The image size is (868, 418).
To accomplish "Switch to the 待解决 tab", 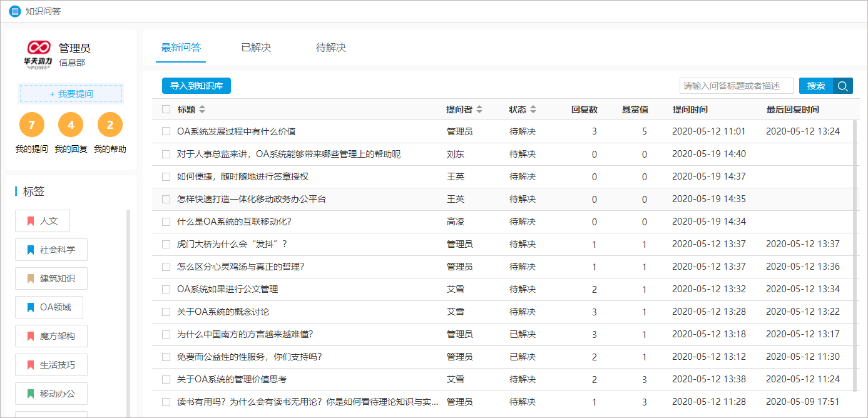I will 332,46.
